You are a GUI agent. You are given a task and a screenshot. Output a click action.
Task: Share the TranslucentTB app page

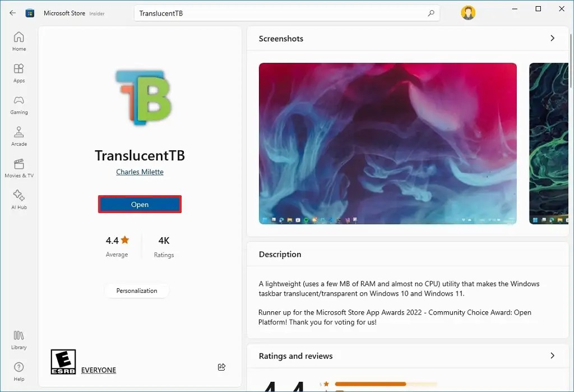[221, 367]
